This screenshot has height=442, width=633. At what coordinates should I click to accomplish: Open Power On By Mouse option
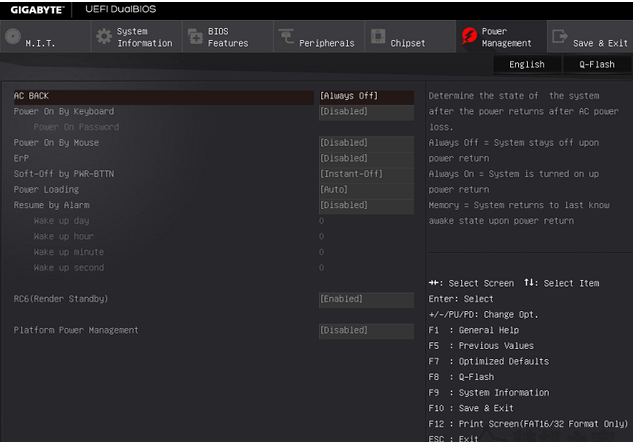coord(366,143)
